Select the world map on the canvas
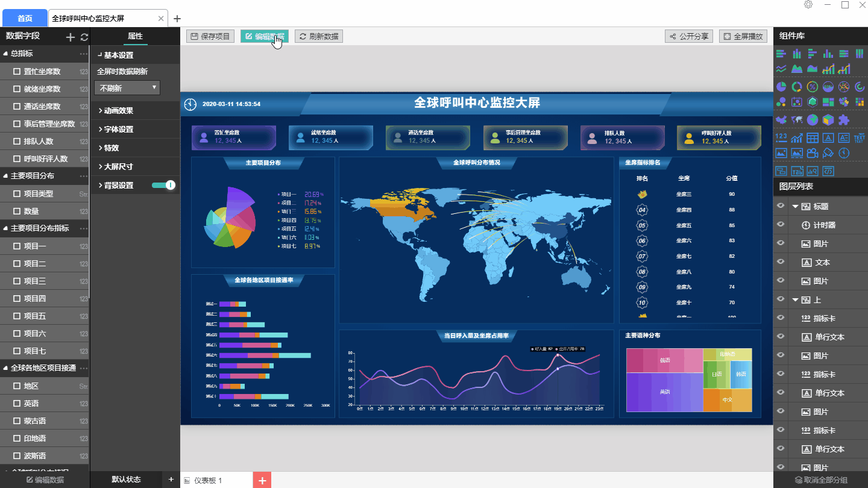 (476, 244)
